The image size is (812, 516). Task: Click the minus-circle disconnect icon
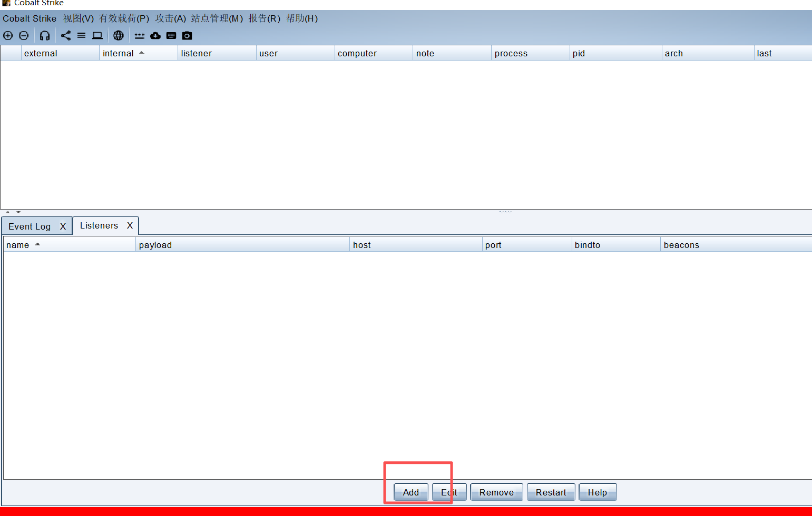pos(24,36)
